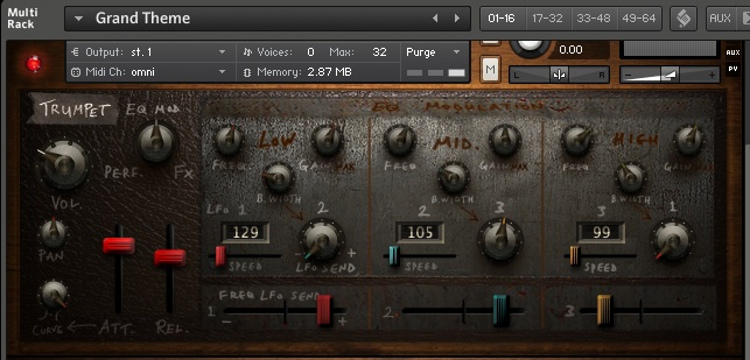Go to previous multi with left arrow

[x=435, y=18]
